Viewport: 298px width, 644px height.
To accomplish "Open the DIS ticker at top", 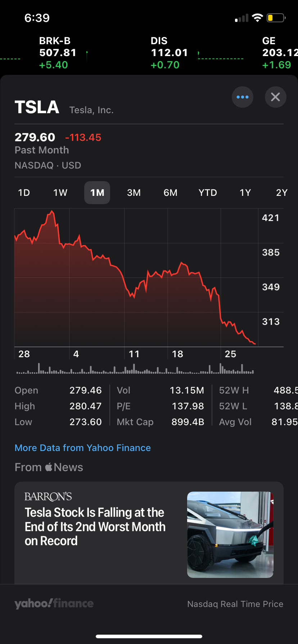I will click(169, 53).
